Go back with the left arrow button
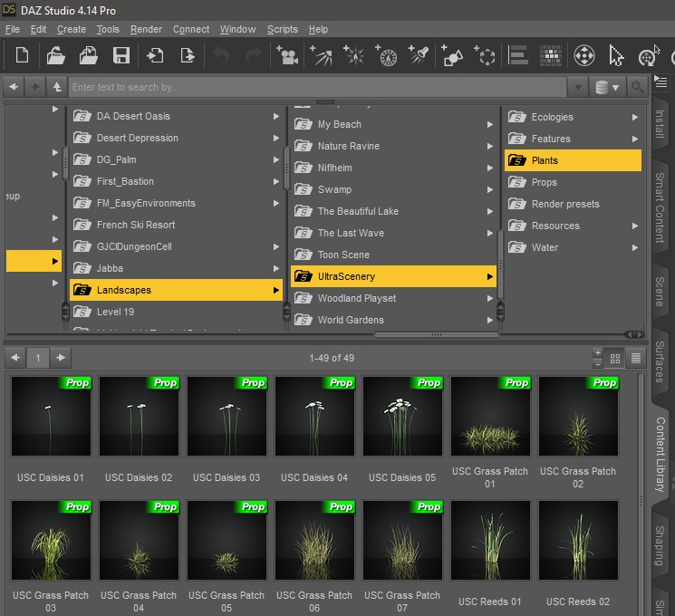 (14, 87)
